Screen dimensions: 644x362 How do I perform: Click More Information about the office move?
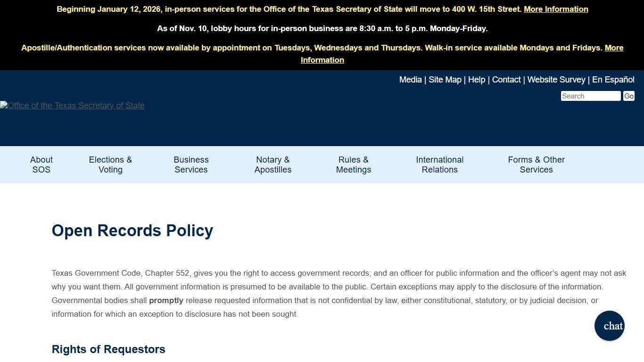pos(556,9)
